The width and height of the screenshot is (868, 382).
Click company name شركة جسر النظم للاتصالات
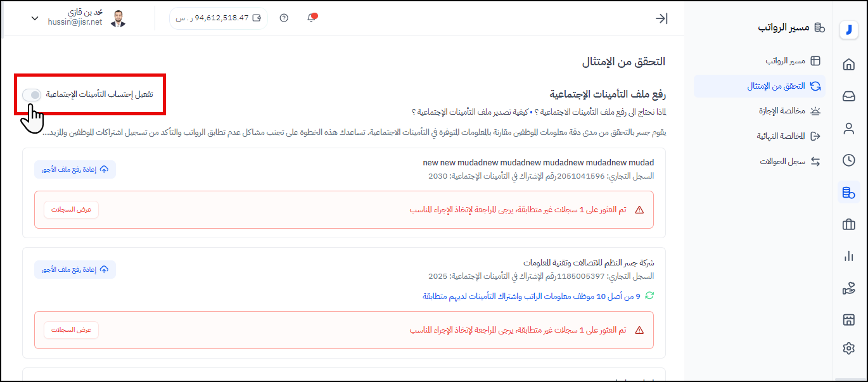point(589,263)
